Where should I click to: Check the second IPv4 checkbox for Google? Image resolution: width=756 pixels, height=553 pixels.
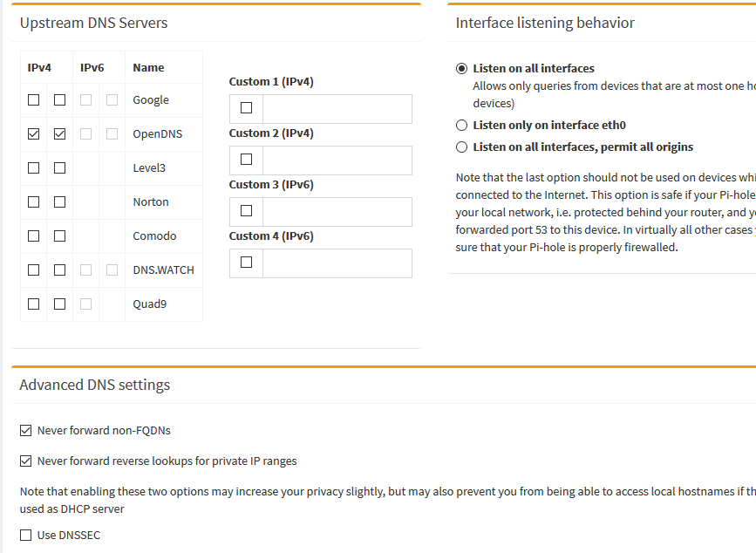[60, 99]
